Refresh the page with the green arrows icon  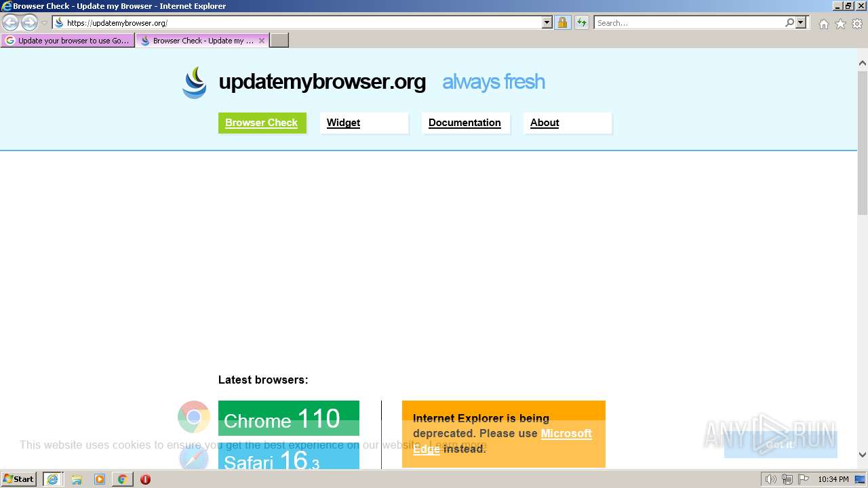[582, 23]
